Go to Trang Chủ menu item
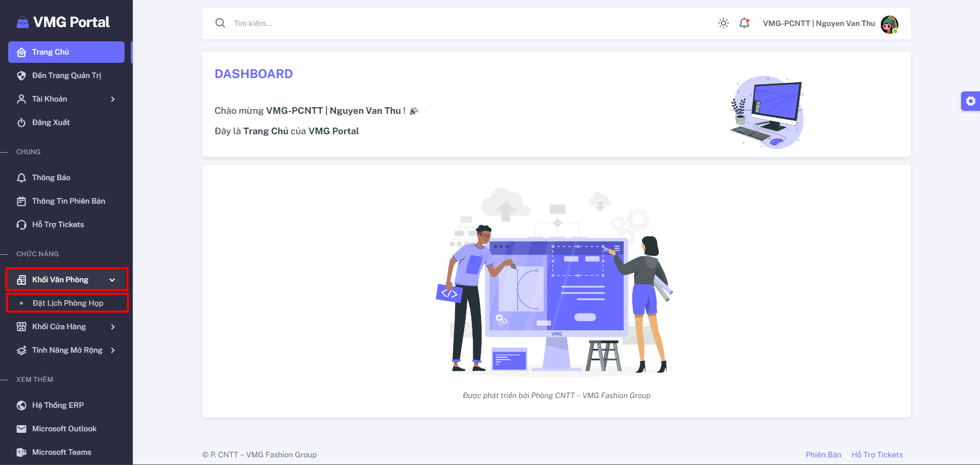 (x=66, y=52)
